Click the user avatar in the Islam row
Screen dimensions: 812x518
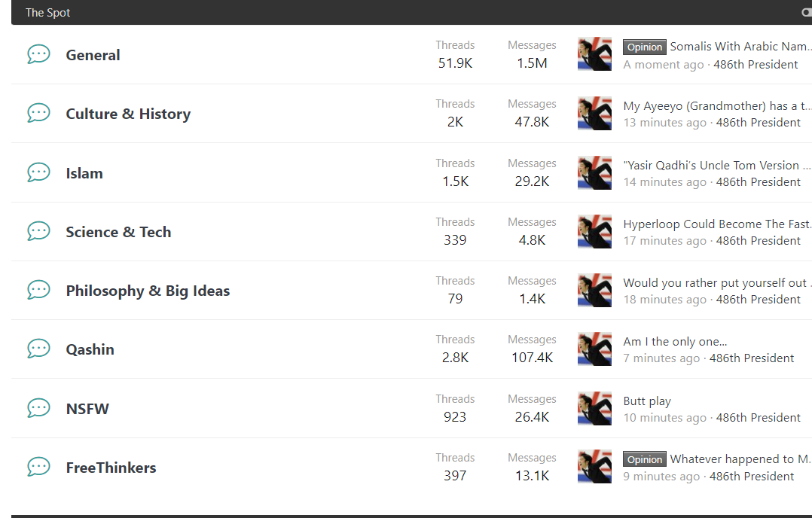pos(594,172)
